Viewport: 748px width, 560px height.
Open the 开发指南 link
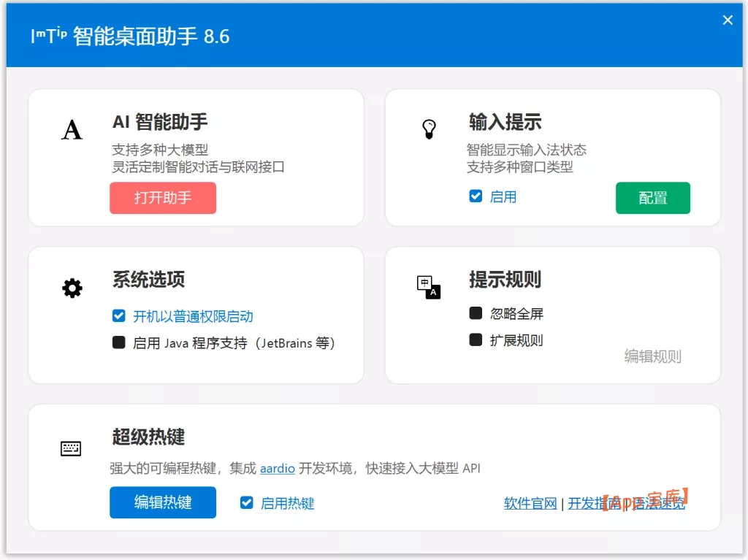coord(594,503)
